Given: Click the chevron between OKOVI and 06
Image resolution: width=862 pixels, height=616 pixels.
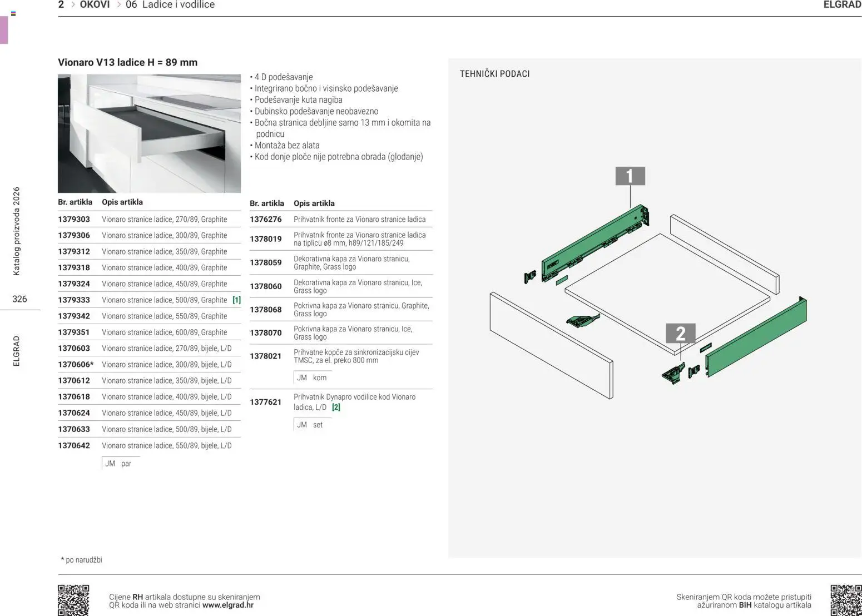Looking at the screenshot, I should pos(118,5).
